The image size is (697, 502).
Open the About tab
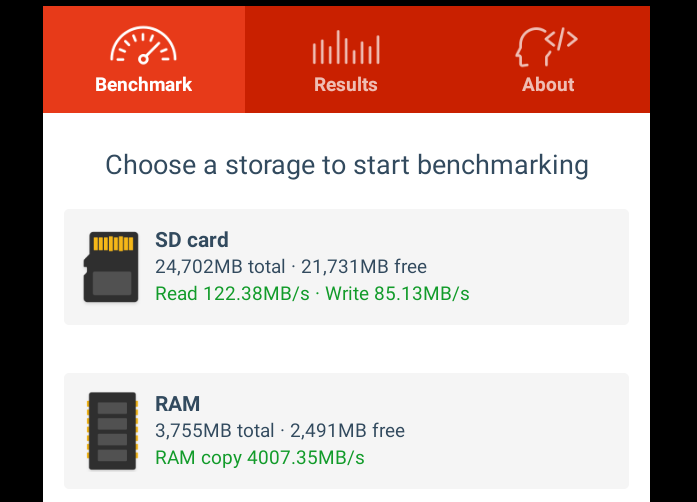pos(548,59)
